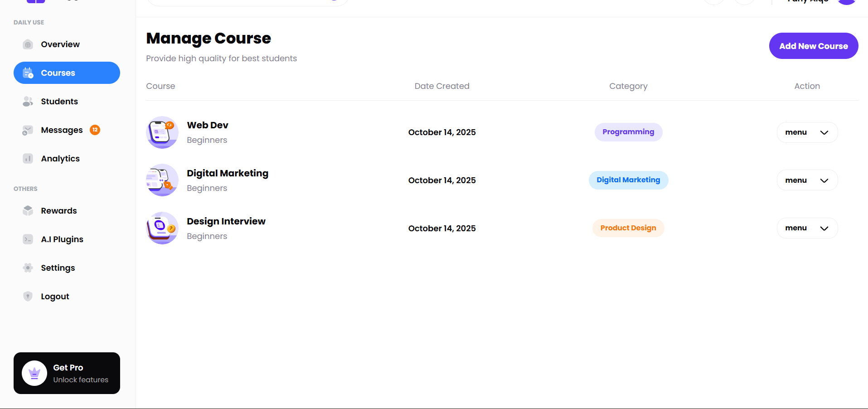Open Messages in the sidebar
The height and width of the screenshot is (409, 868).
[x=62, y=130]
